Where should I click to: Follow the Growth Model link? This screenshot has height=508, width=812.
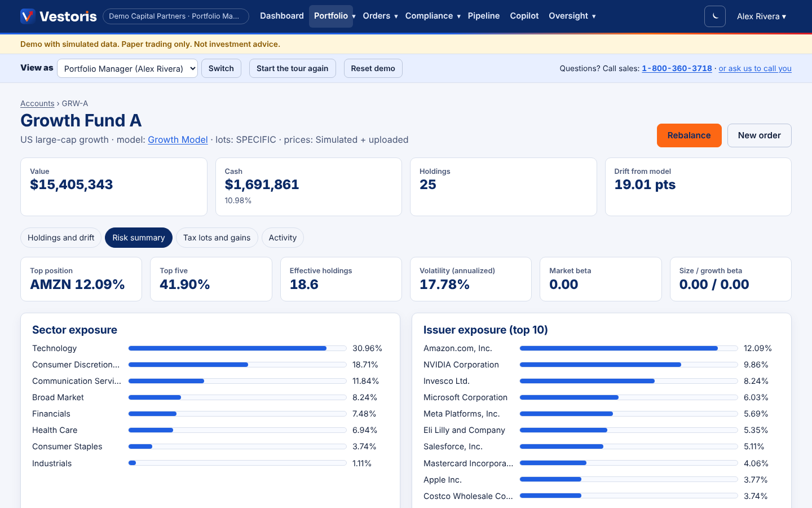pyautogui.click(x=178, y=139)
